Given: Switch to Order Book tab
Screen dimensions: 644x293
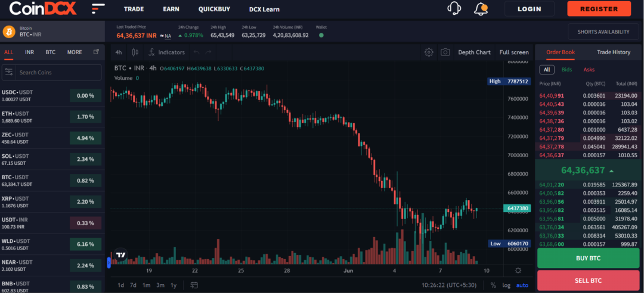Looking at the screenshot, I should tap(560, 52).
